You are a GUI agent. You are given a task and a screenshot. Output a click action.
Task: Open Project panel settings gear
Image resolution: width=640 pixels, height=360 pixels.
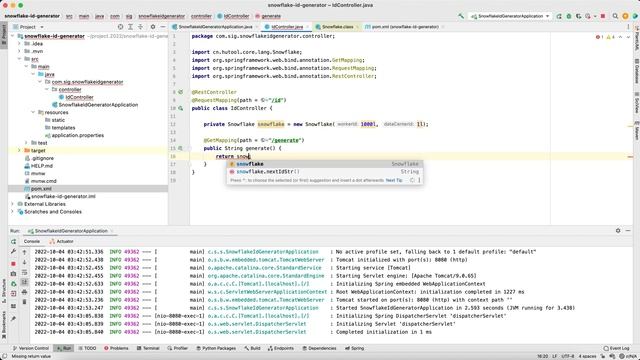(x=153, y=27)
